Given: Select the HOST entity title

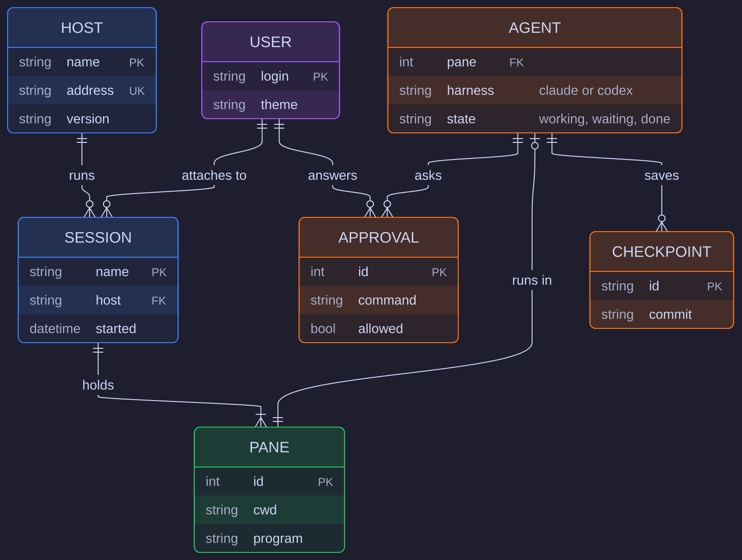Looking at the screenshot, I should [x=82, y=28].
